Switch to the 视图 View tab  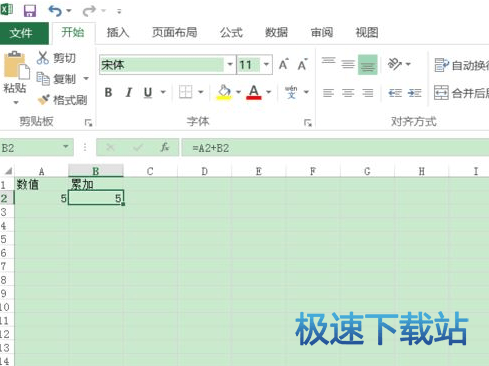point(367,33)
